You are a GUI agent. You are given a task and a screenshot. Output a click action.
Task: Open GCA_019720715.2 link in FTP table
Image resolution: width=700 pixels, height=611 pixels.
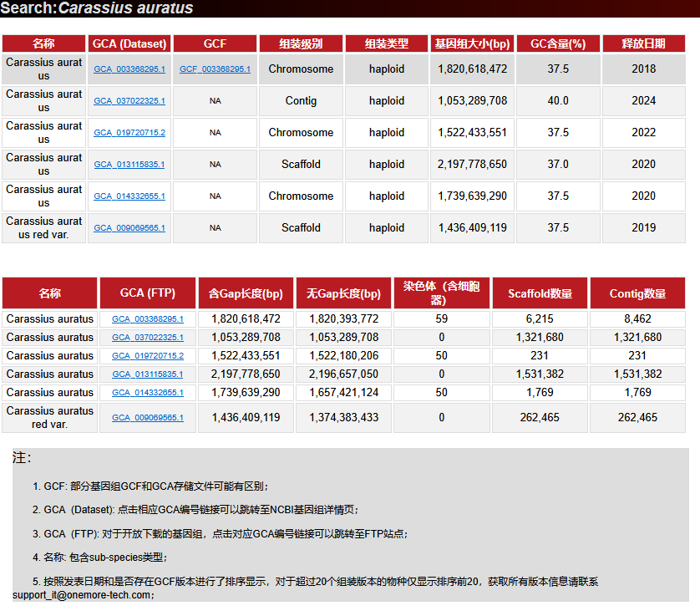pos(148,356)
